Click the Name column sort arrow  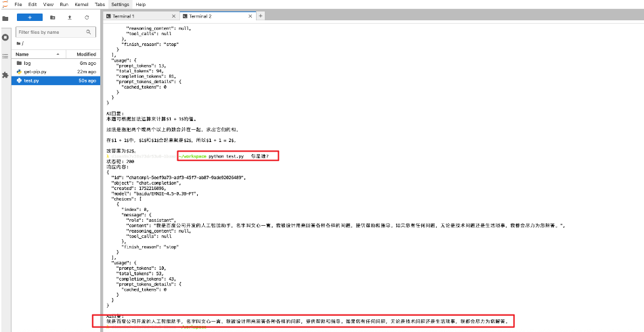[58, 54]
